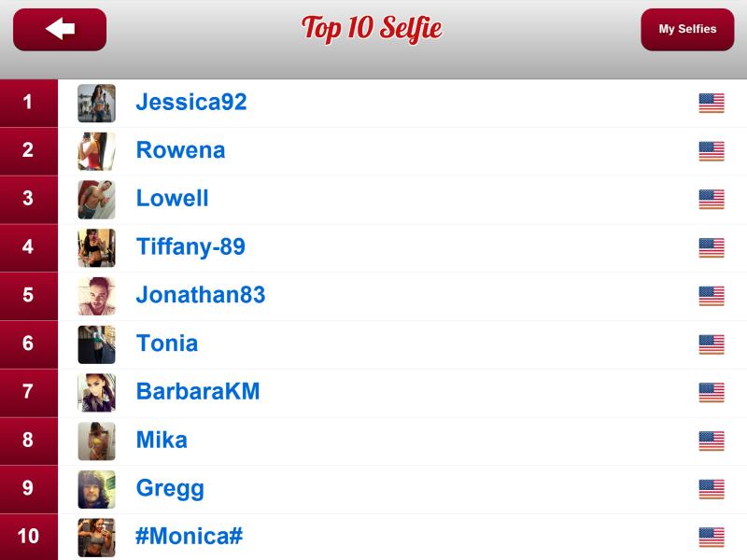Screen dimensions: 747x560
Task: Select the US flag next to Lowell
Action: (x=712, y=199)
